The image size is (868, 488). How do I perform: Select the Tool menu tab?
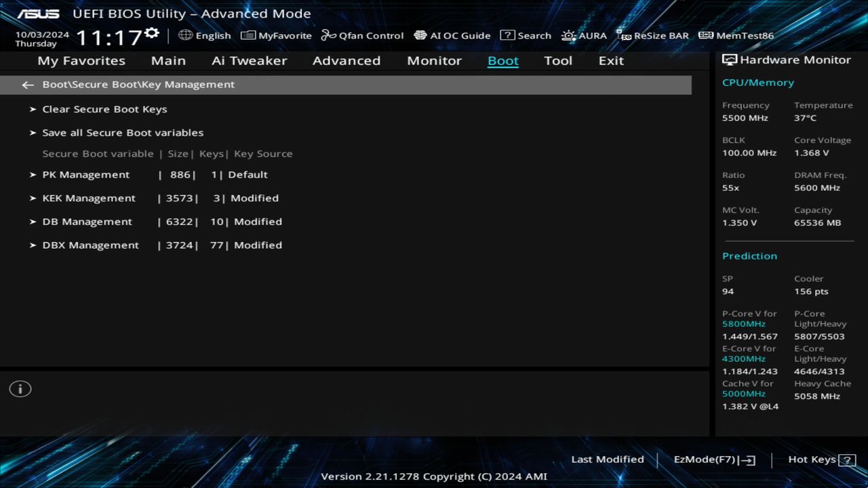point(558,60)
